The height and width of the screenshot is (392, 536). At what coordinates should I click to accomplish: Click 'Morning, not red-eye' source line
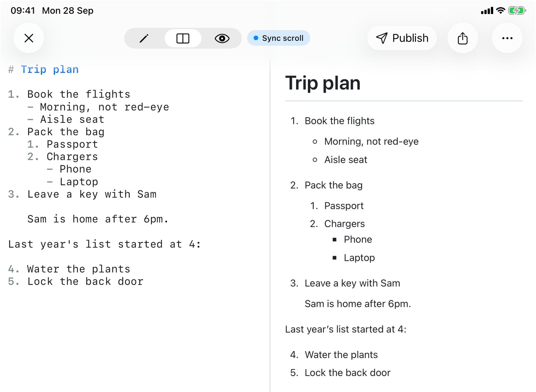coord(105,107)
